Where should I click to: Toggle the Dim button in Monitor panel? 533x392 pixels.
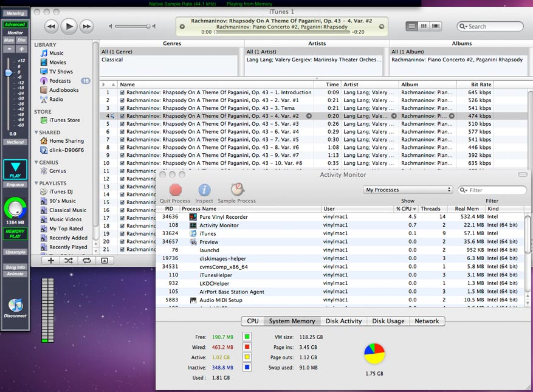(x=21, y=40)
